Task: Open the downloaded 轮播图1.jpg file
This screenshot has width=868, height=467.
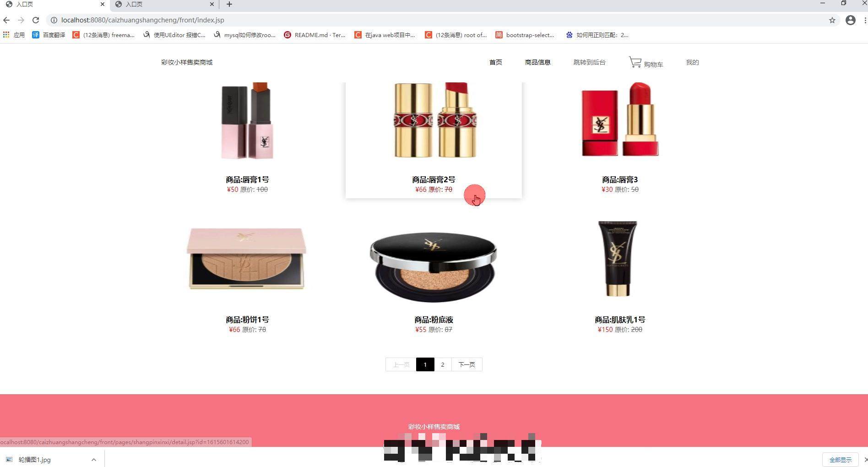Action: click(35, 460)
